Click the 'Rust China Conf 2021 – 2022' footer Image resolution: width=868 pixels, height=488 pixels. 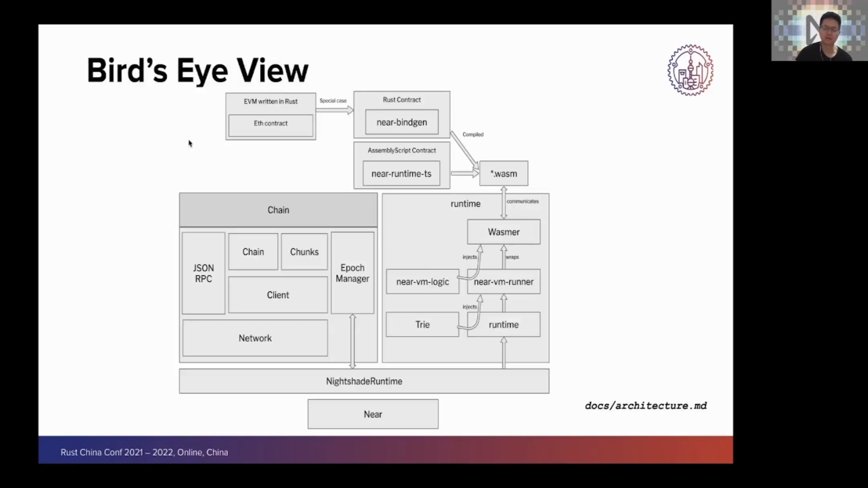pos(144,452)
